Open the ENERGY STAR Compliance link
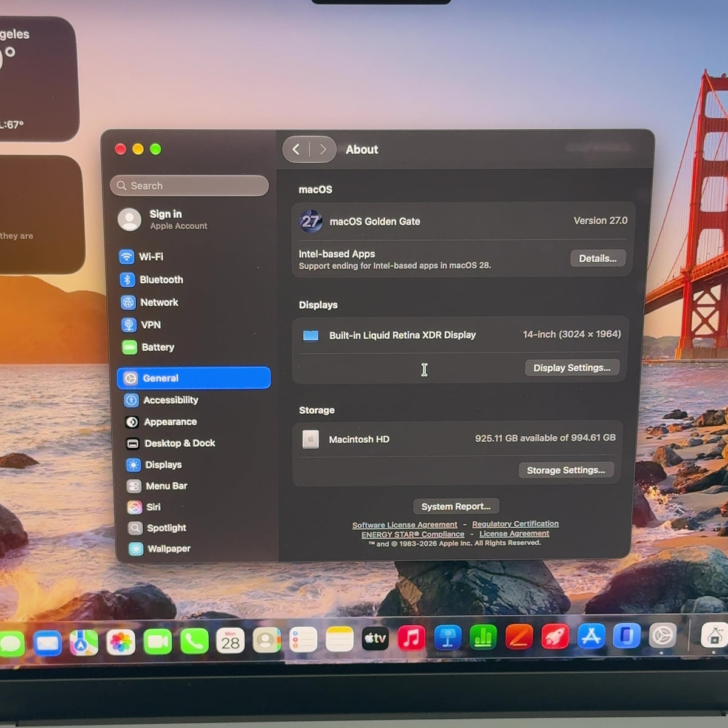The image size is (728, 728). pyautogui.click(x=413, y=534)
